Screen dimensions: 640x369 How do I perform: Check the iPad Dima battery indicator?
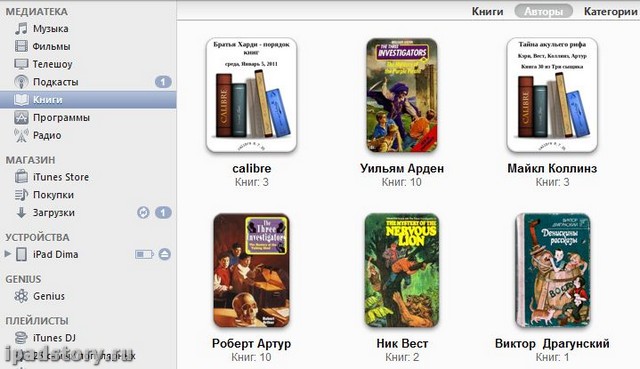point(144,255)
